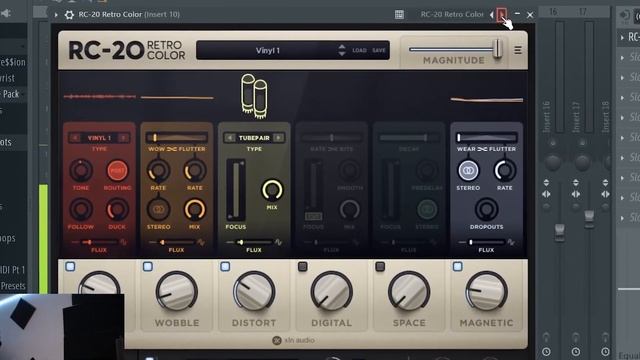640x360 pixels.
Task: Click the detached window grid icon
Action: (399, 15)
